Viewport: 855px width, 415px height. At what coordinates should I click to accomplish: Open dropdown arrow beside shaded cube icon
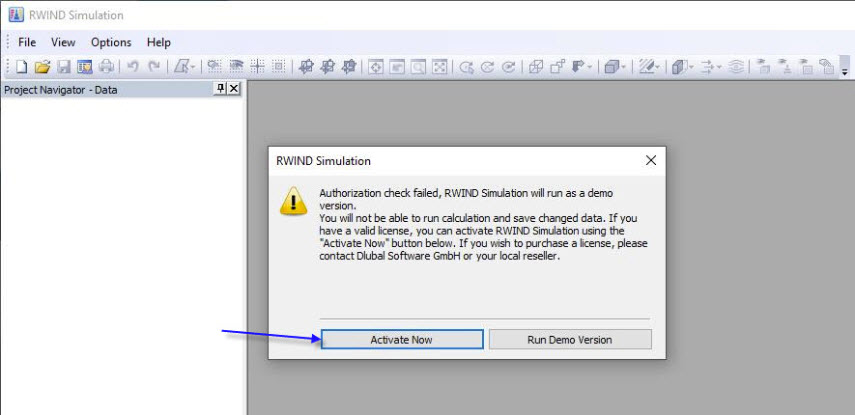[691, 67]
